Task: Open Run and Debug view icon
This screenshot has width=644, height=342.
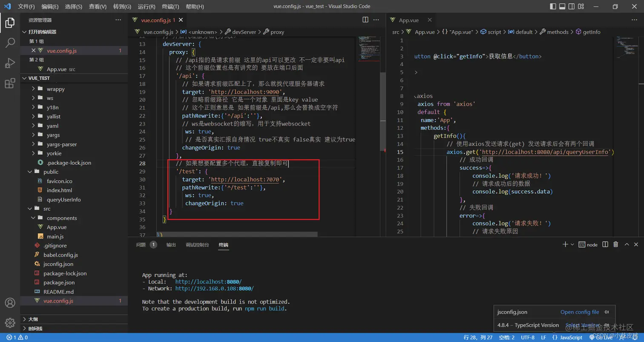Action: tap(10, 63)
